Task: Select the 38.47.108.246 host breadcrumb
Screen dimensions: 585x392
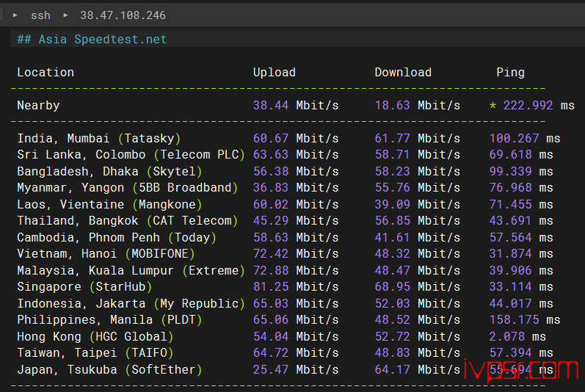Action: click(x=123, y=15)
